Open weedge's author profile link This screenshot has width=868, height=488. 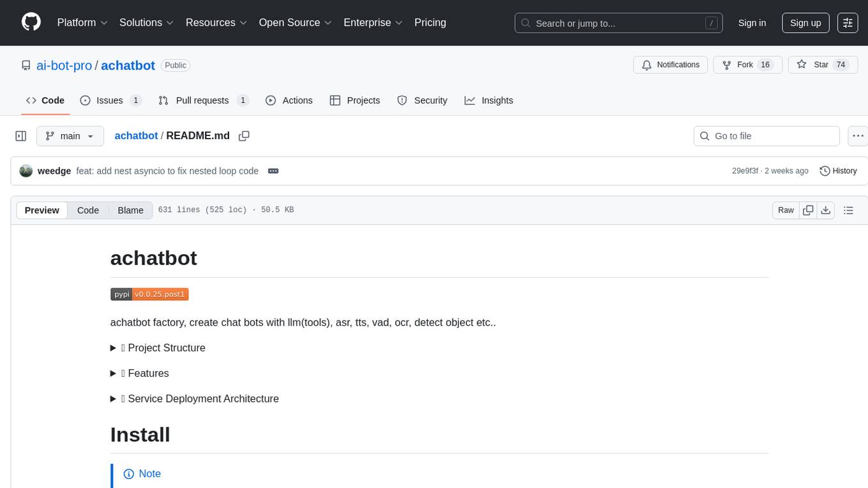pos(54,171)
